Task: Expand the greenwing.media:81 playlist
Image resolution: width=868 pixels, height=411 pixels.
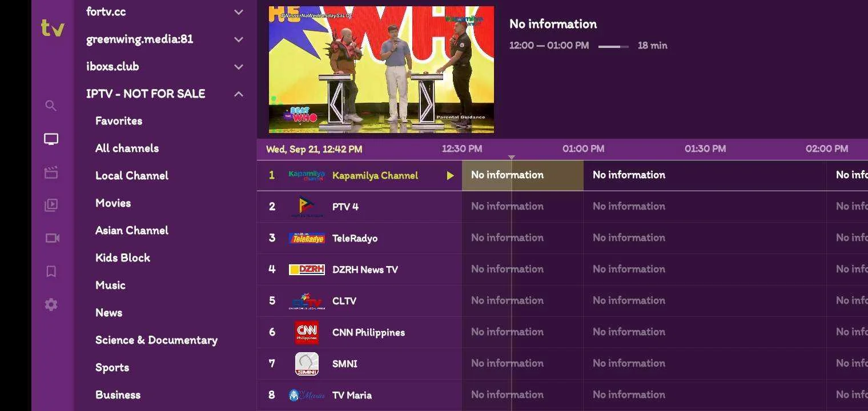Action: pyautogui.click(x=239, y=39)
